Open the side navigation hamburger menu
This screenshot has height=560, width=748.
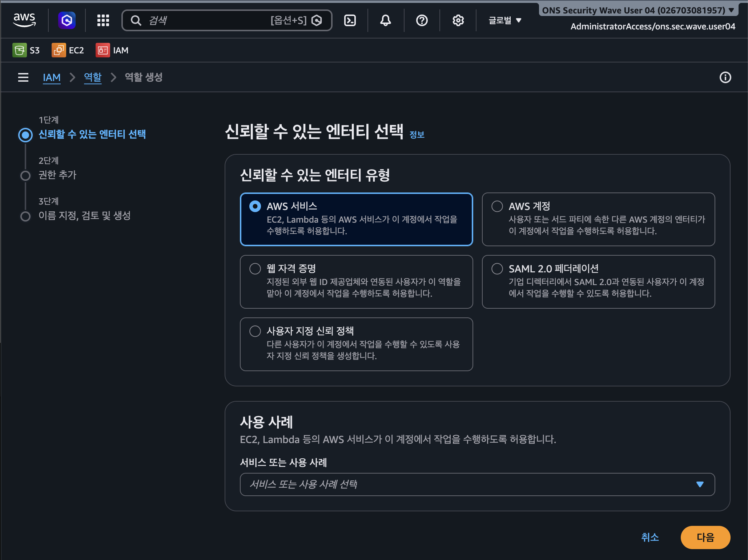(23, 77)
